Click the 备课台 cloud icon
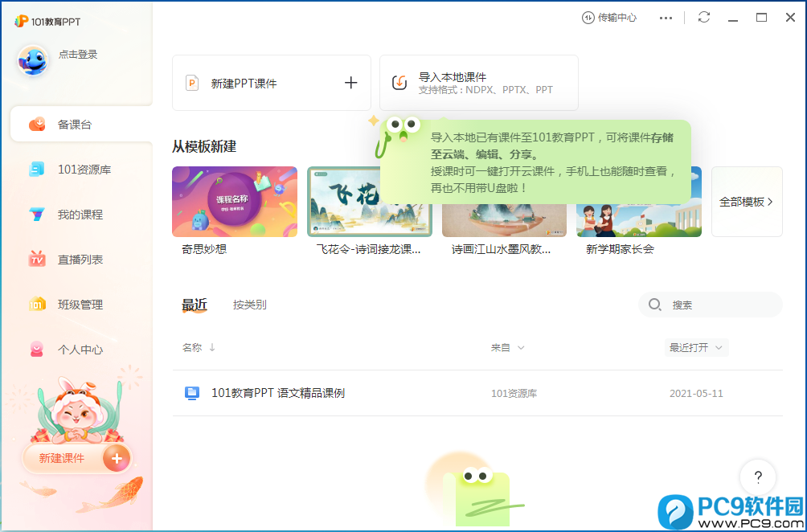 37,124
